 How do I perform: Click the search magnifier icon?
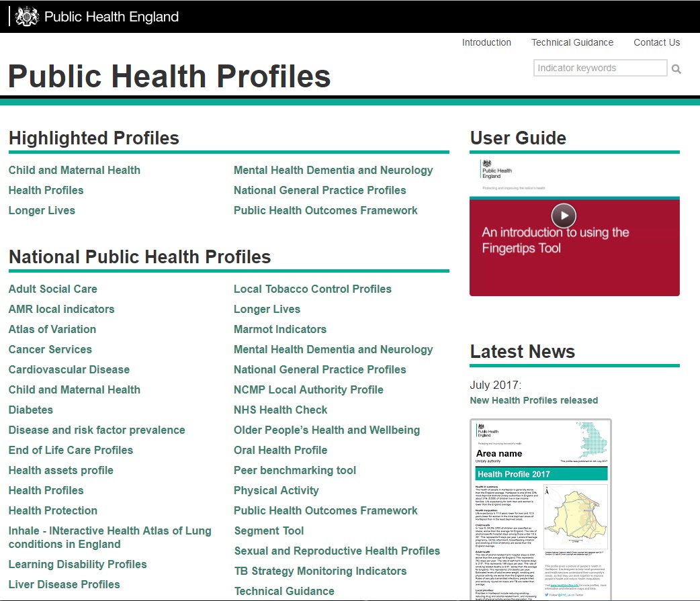676,68
